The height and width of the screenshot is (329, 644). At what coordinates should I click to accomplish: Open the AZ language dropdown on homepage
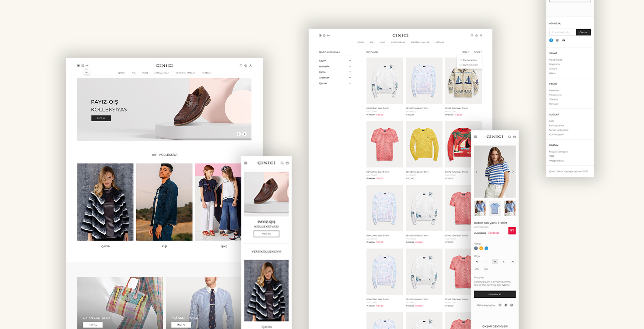coord(88,65)
